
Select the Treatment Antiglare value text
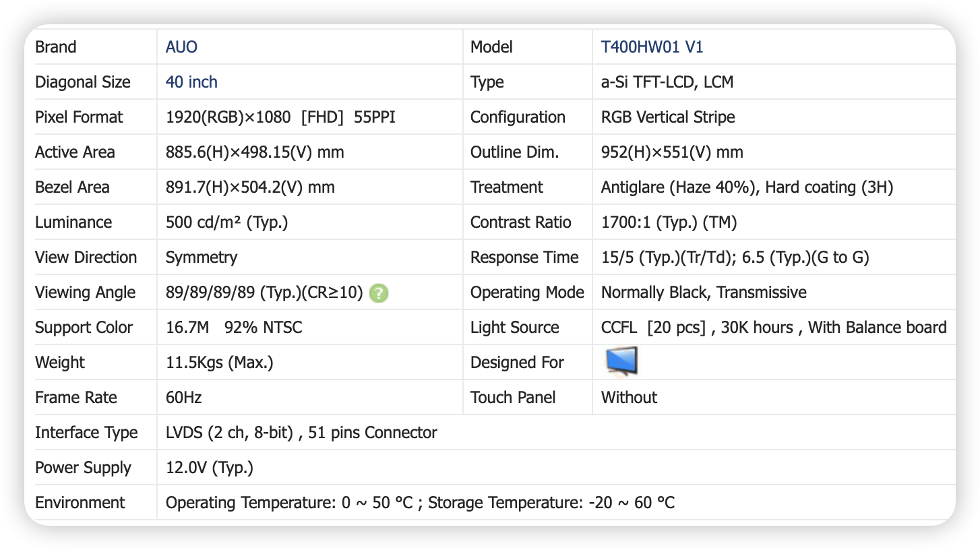click(747, 187)
